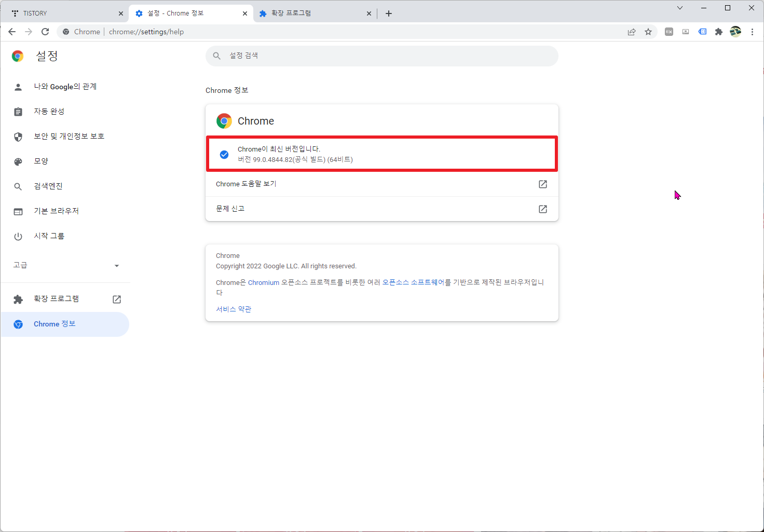The image size is (764, 532).
Task: Click the person icon for 나와 Google의 관계
Action: pyautogui.click(x=18, y=87)
